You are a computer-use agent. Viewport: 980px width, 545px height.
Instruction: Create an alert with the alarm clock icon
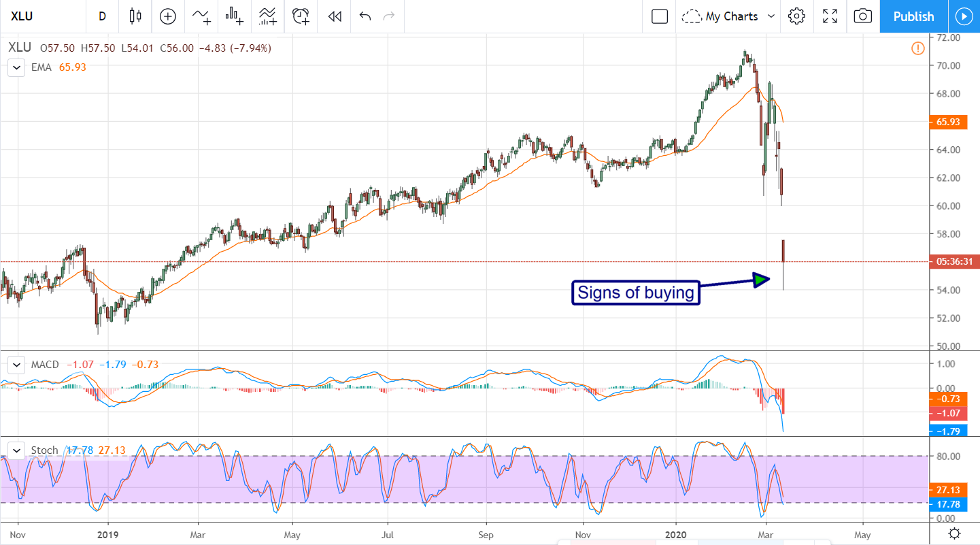tap(301, 16)
